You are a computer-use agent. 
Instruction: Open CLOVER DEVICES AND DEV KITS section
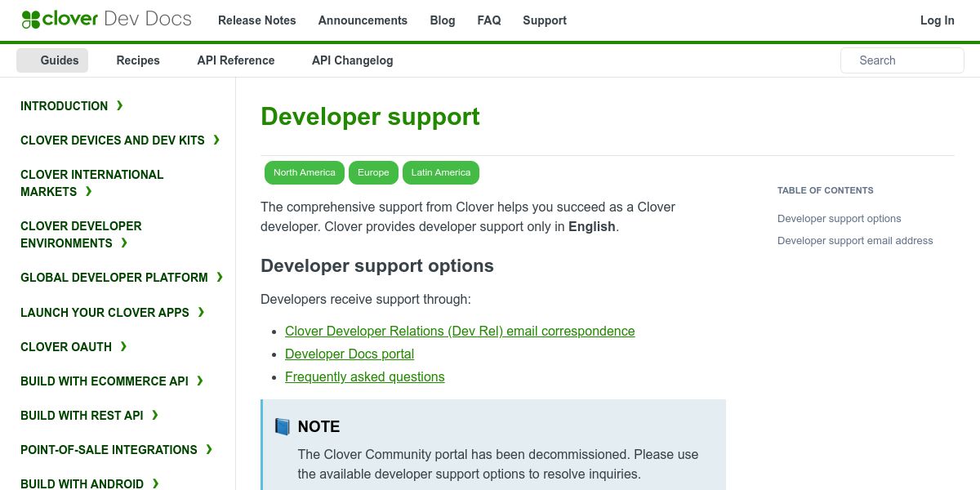pos(113,140)
